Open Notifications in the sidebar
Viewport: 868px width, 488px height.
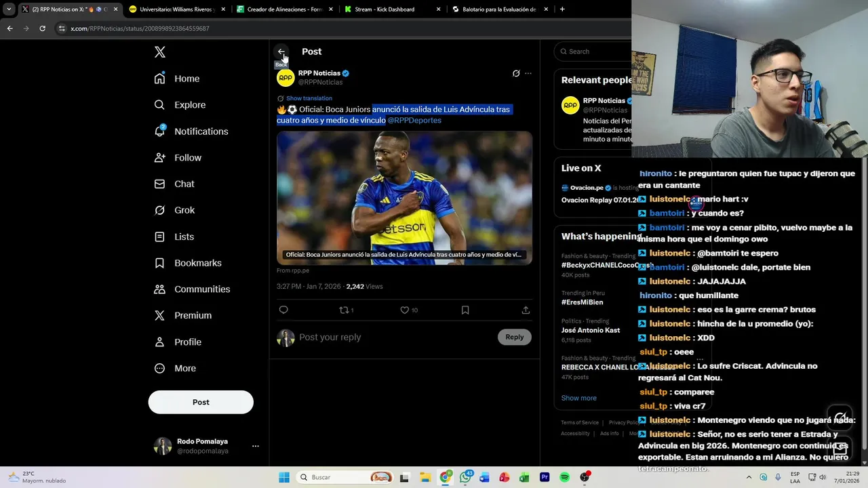(x=191, y=131)
